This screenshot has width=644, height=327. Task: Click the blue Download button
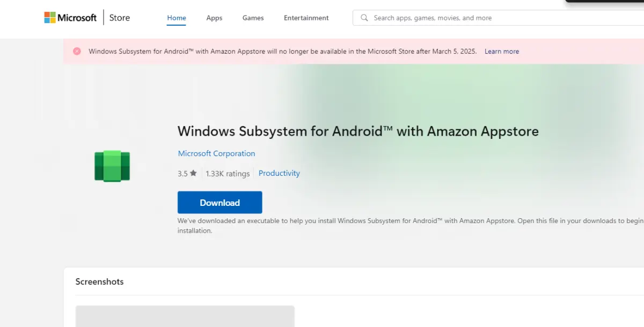220,203
